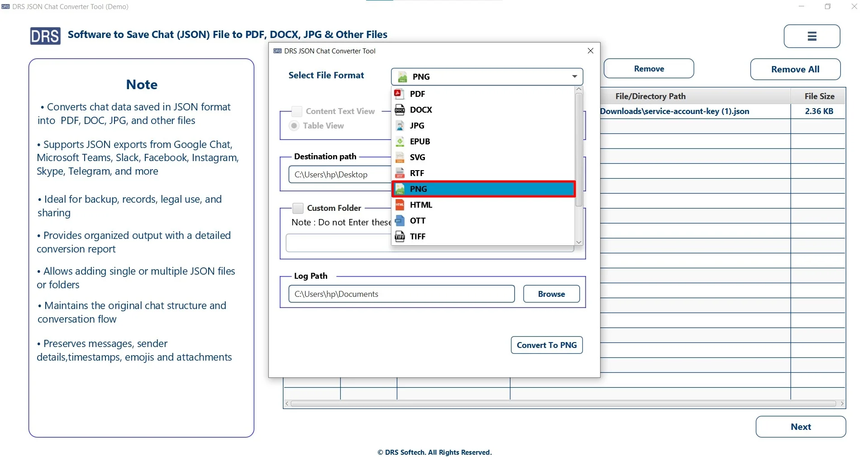Viewport: 868px width, 457px height.
Task: Choose HTML from the format list
Action: [x=421, y=205]
